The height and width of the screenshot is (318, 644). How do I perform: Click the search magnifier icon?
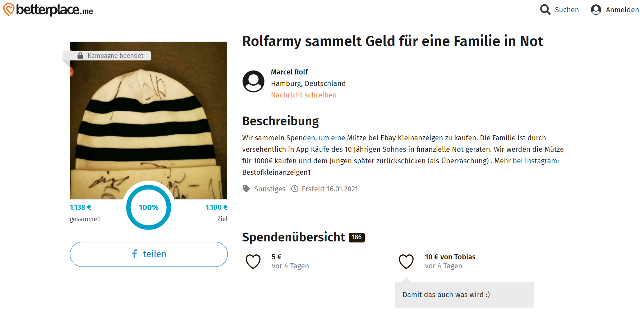pyautogui.click(x=545, y=10)
